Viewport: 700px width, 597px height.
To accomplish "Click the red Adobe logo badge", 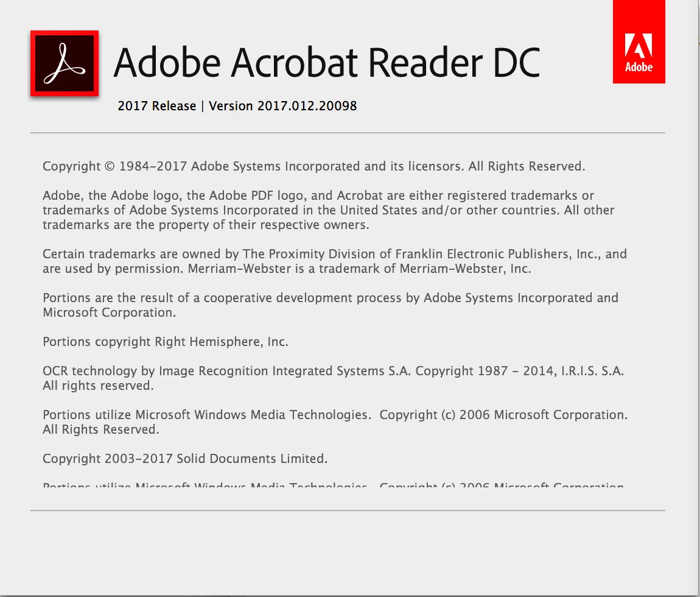I will [639, 41].
